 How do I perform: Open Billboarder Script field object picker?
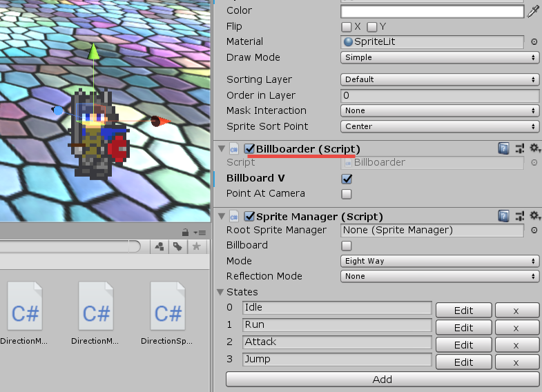[534, 162]
